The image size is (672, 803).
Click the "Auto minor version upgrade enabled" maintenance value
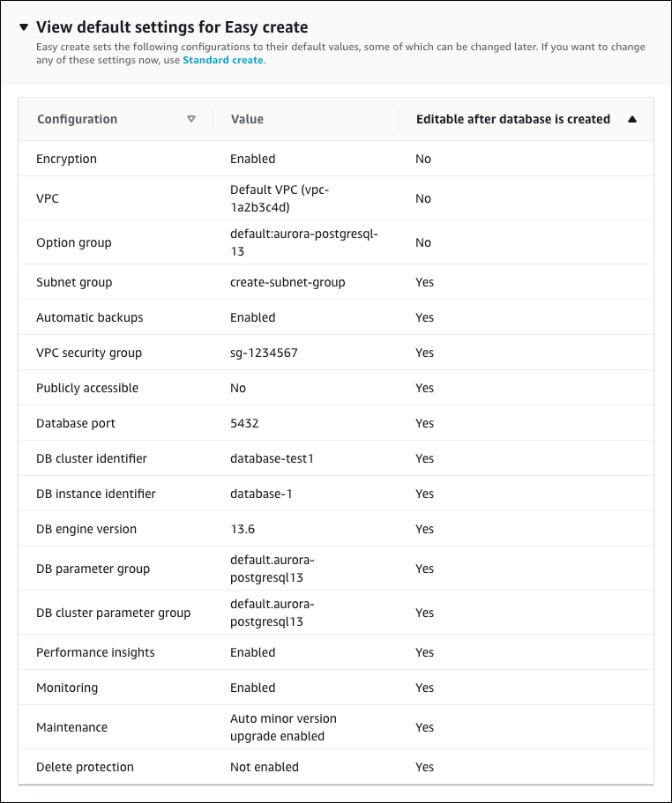(x=283, y=726)
